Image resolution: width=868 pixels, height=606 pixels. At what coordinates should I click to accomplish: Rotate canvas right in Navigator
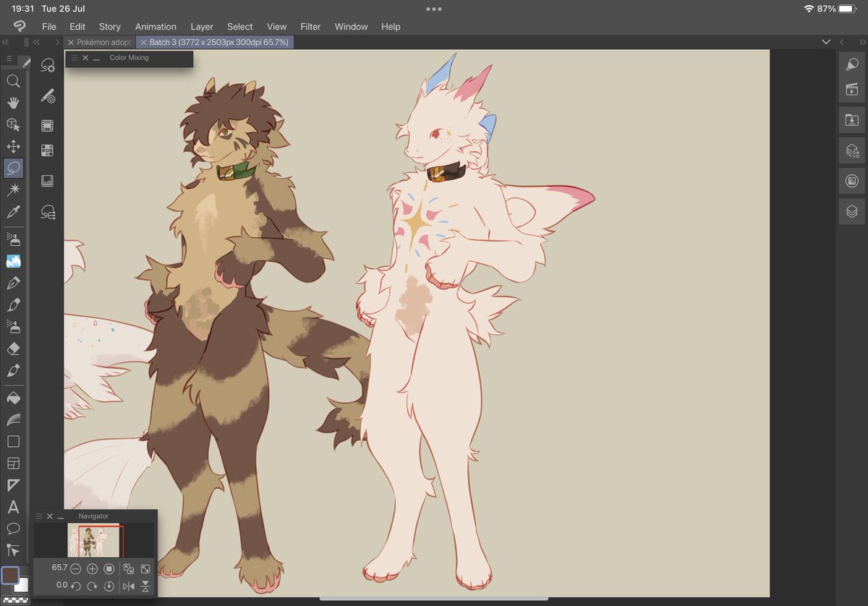(92, 586)
